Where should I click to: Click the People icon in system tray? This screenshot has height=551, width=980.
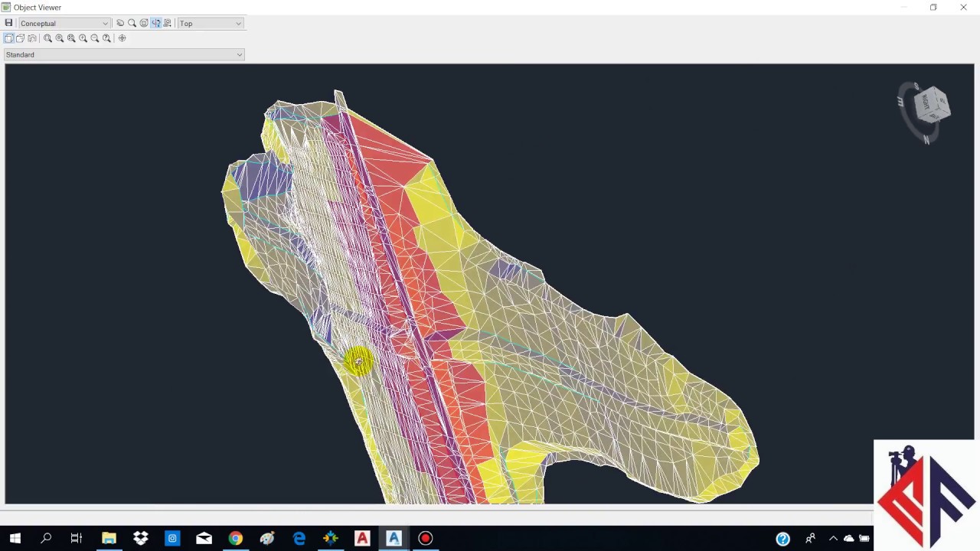(x=810, y=539)
